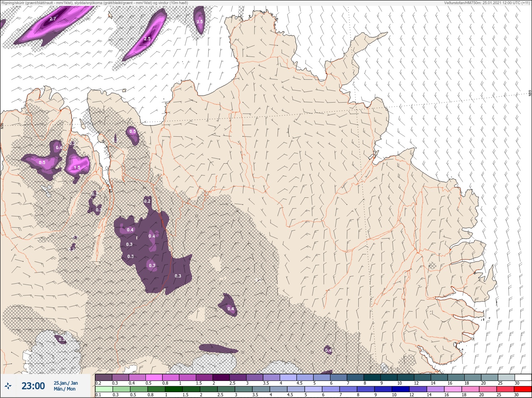Click the 23:00 forecast time display
This screenshot has width=532, height=398.
[x=33, y=386]
